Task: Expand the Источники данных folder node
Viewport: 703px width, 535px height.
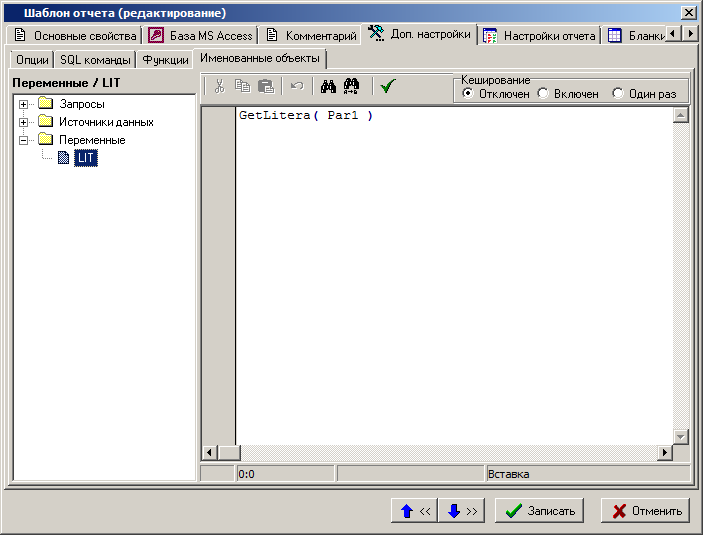Action: click(x=24, y=122)
